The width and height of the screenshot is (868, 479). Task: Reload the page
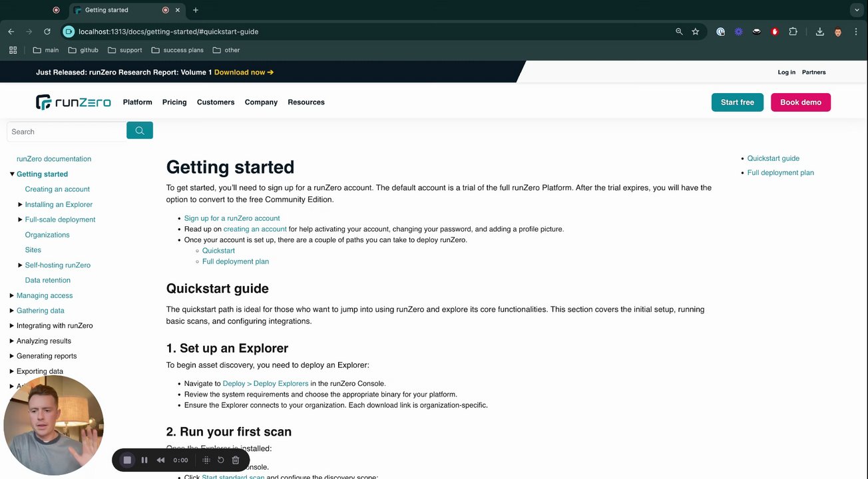tap(47, 31)
